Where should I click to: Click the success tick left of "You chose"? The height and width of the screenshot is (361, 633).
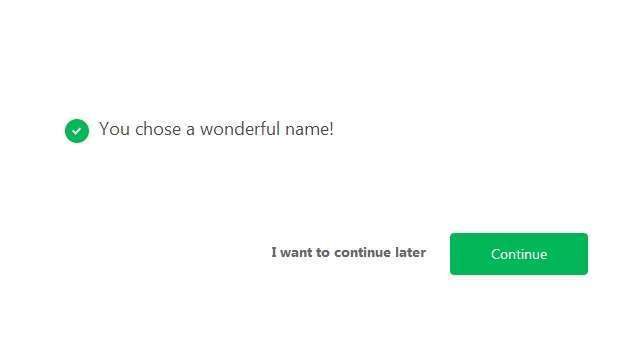point(77,131)
